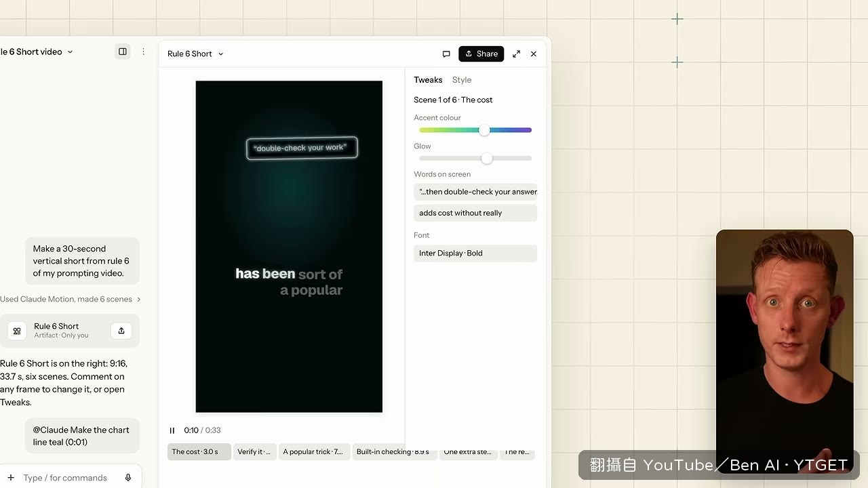Click the vertical video preview frame

coord(289,247)
